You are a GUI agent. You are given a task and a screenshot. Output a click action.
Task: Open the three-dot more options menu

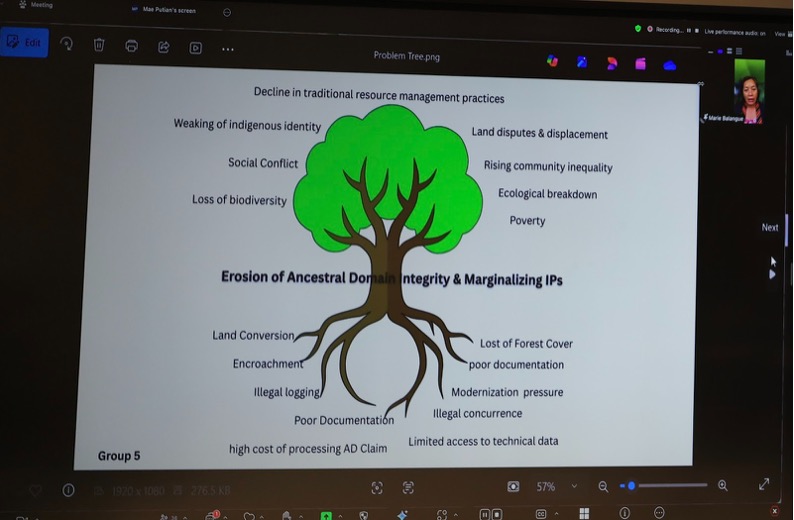click(228, 48)
